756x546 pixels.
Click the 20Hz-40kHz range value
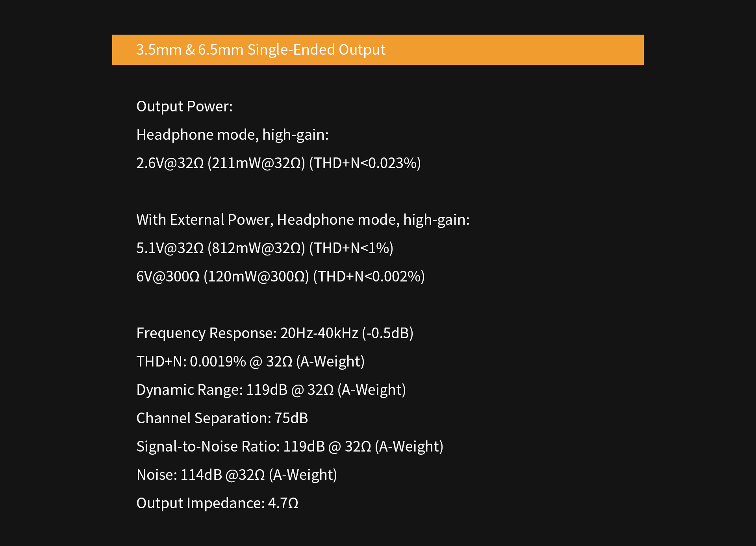[x=319, y=333]
